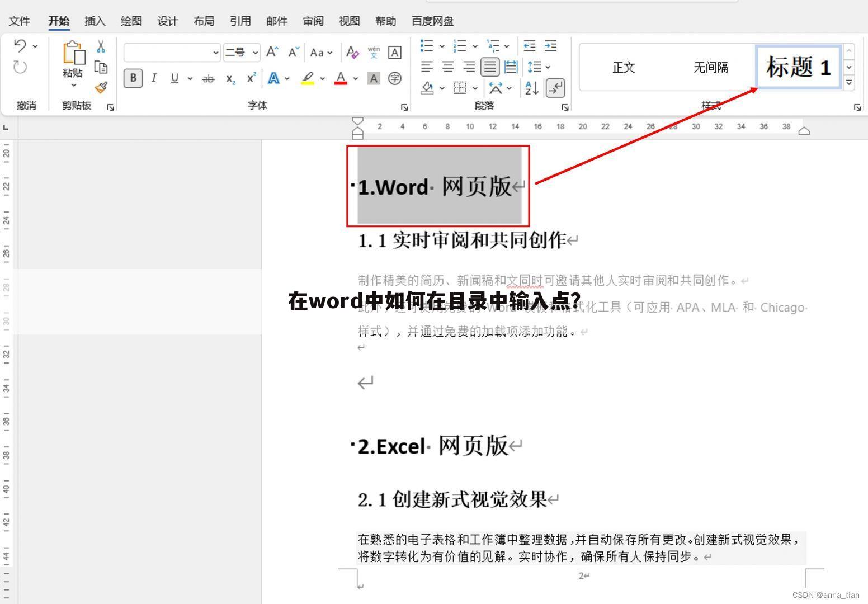The image size is (868, 604).
Task: Center align the text
Action: click(x=448, y=67)
